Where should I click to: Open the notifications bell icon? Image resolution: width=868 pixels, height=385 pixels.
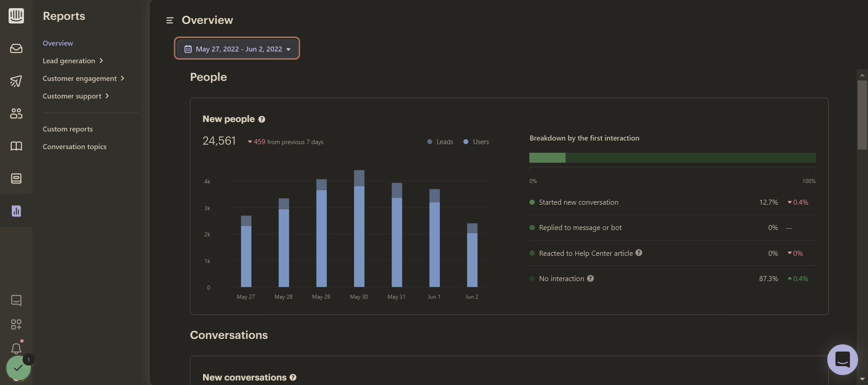[x=16, y=348]
